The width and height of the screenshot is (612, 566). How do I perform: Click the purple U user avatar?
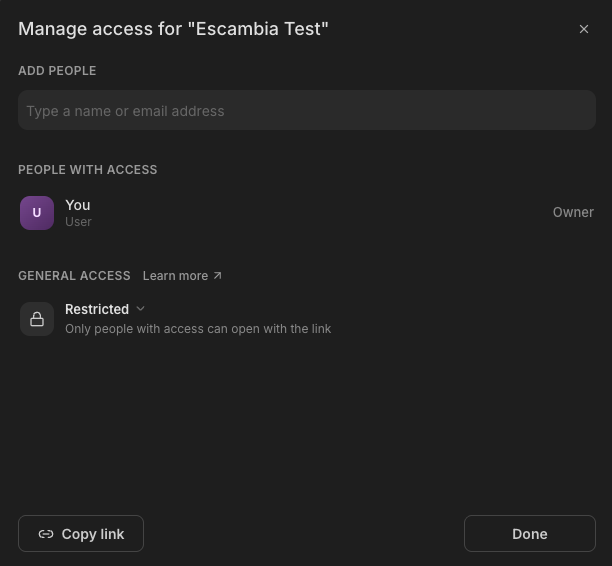tap(37, 213)
